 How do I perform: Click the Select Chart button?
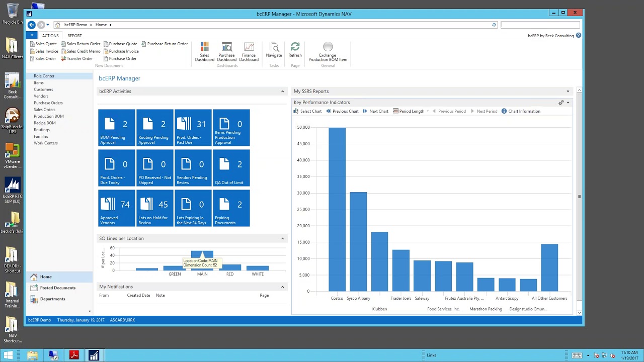[x=307, y=111]
